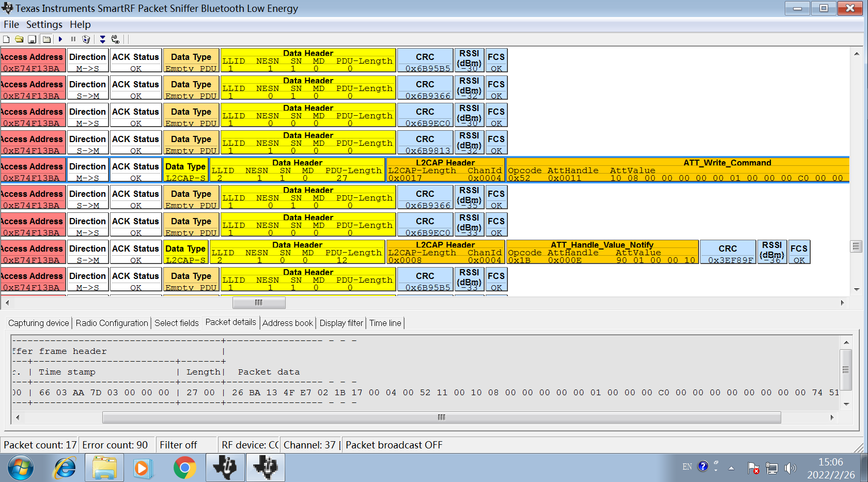
Task: Switch to the first Texas Instruments taskbar app
Action: point(225,468)
